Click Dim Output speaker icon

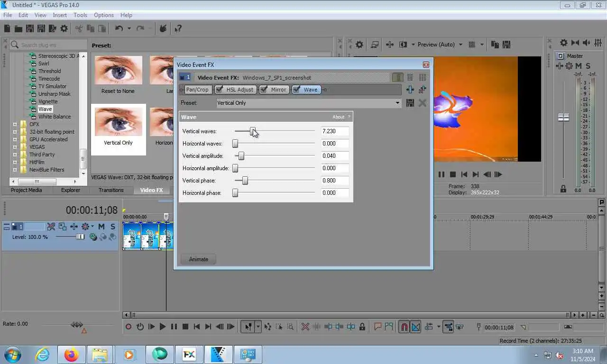(x=587, y=43)
